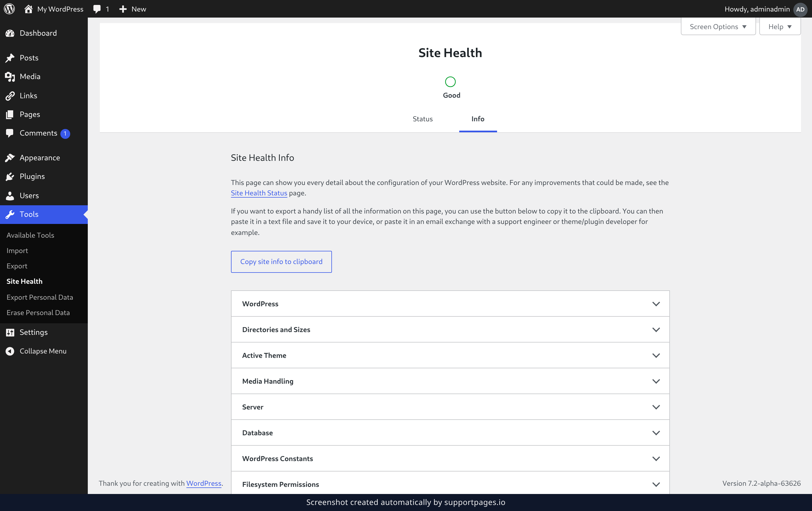Open Export Personal Data submenu item
This screenshot has width=812, height=511.
coord(40,297)
